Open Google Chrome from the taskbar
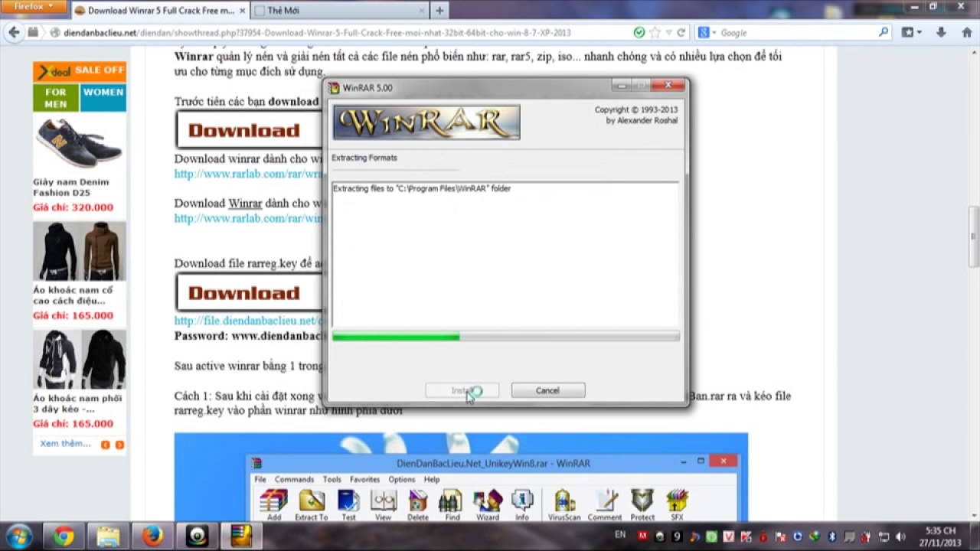The image size is (980, 551). click(64, 536)
